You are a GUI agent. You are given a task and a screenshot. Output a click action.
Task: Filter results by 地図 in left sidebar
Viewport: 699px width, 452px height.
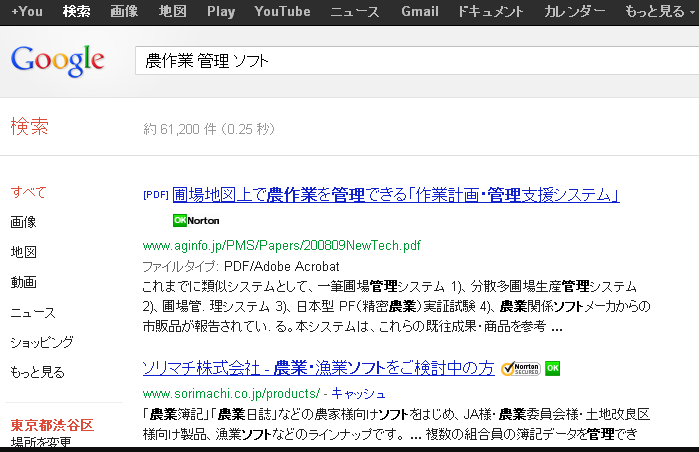click(24, 252)
